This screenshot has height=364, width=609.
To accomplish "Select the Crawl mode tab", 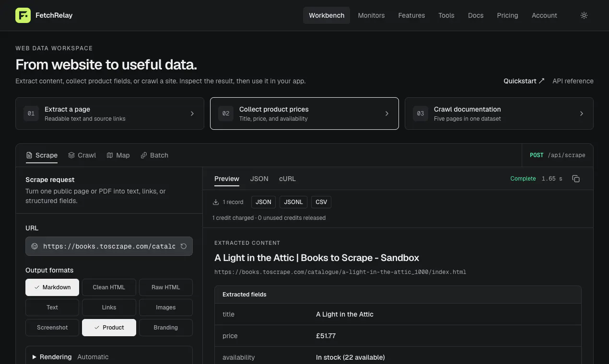I will tap(82, 155).
